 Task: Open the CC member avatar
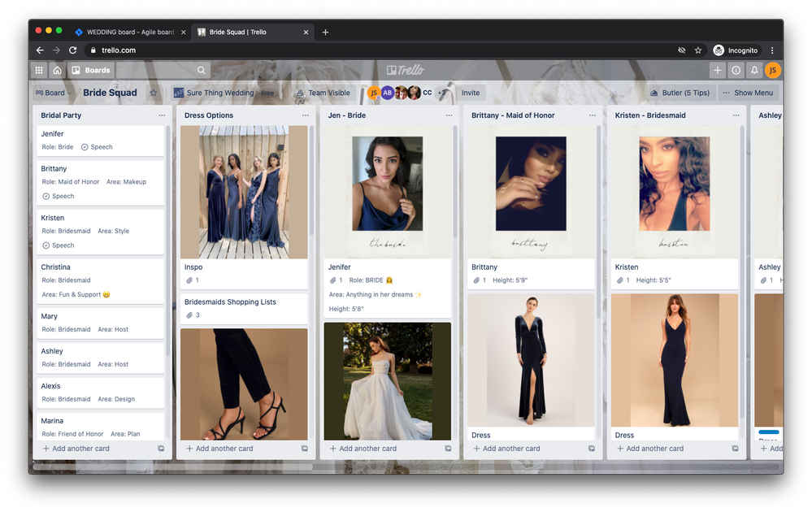coord(428,93)
